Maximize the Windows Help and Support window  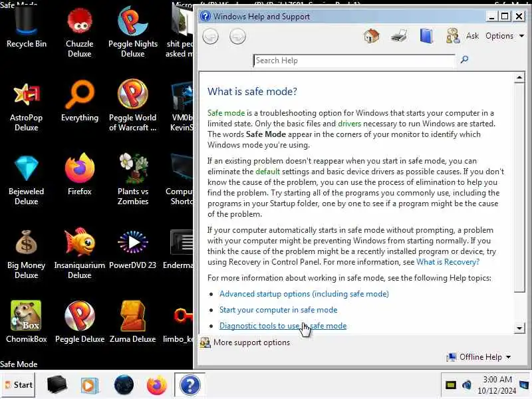[x=505, y=16]
